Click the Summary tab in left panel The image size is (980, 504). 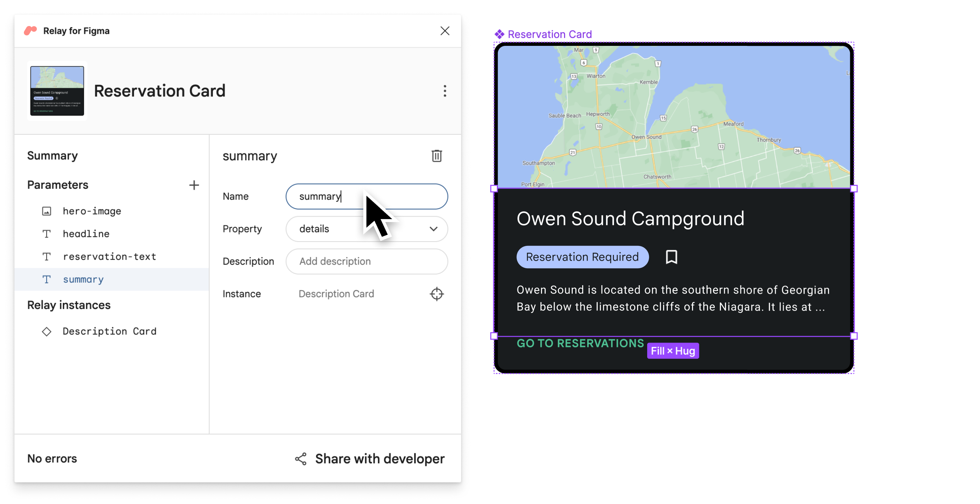click(51, 155)
